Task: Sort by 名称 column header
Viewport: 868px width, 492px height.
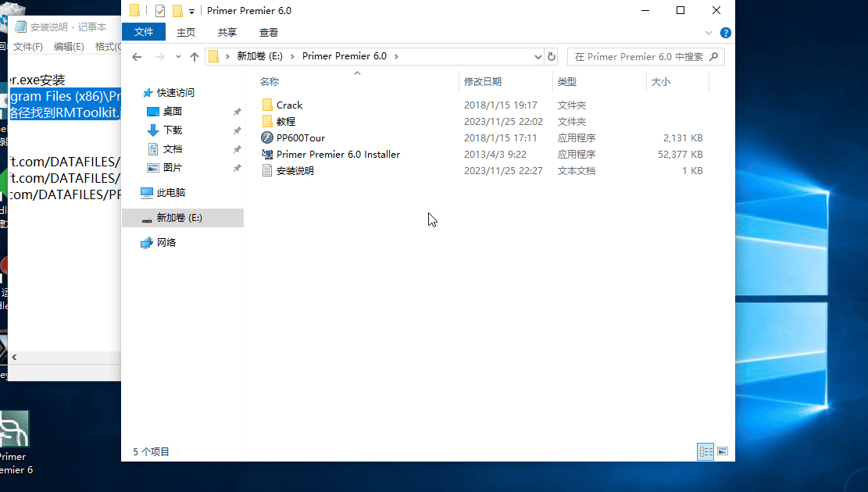Action: click(270, 82)
